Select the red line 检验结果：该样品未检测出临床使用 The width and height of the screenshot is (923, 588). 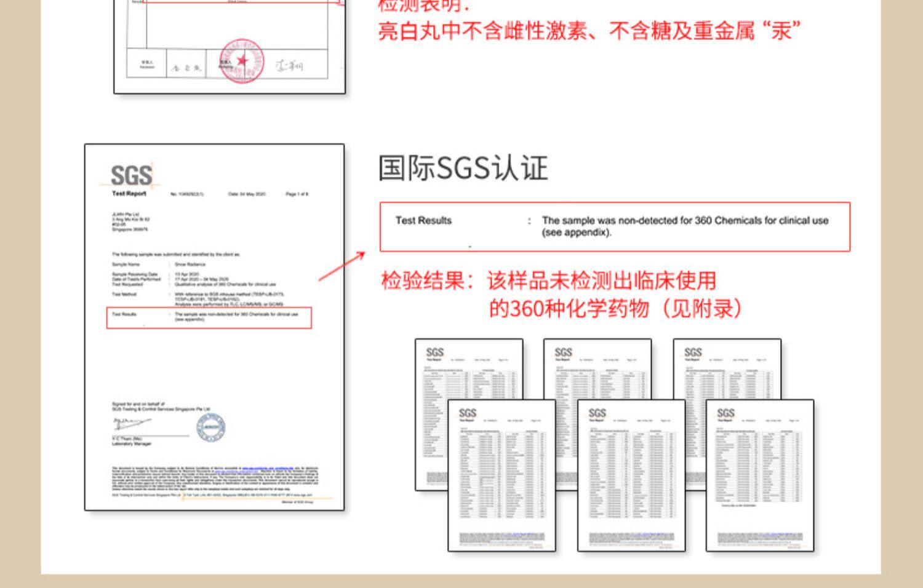(549, 281)
